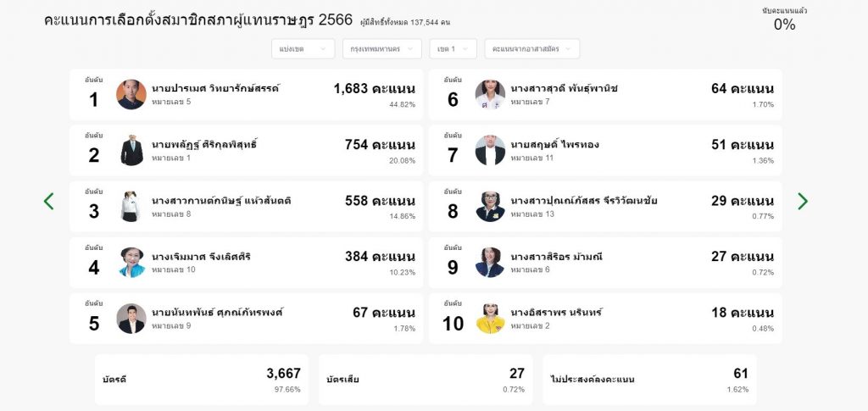Image resolution: width=868 pixels, height=411 pixels.
Task: Go to next page with right green arrow
Action: tap(803, 202)
